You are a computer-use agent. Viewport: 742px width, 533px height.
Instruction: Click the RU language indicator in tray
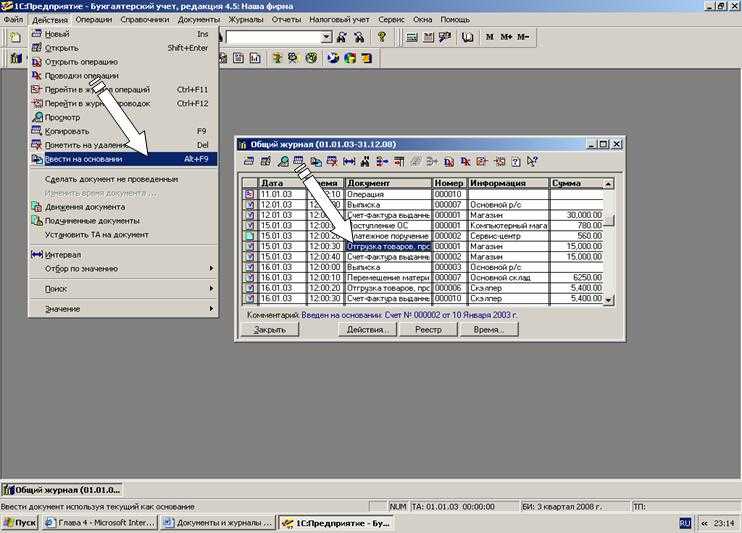685,523
